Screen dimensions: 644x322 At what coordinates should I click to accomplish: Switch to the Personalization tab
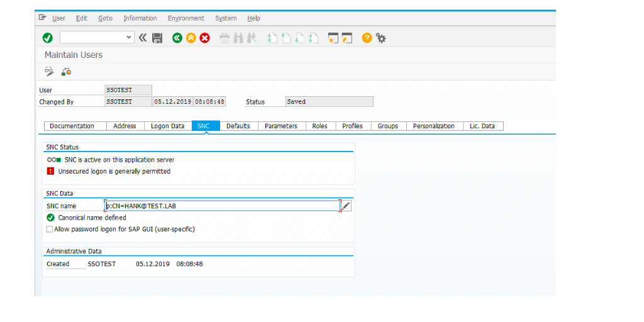click(x=435, y=126)
